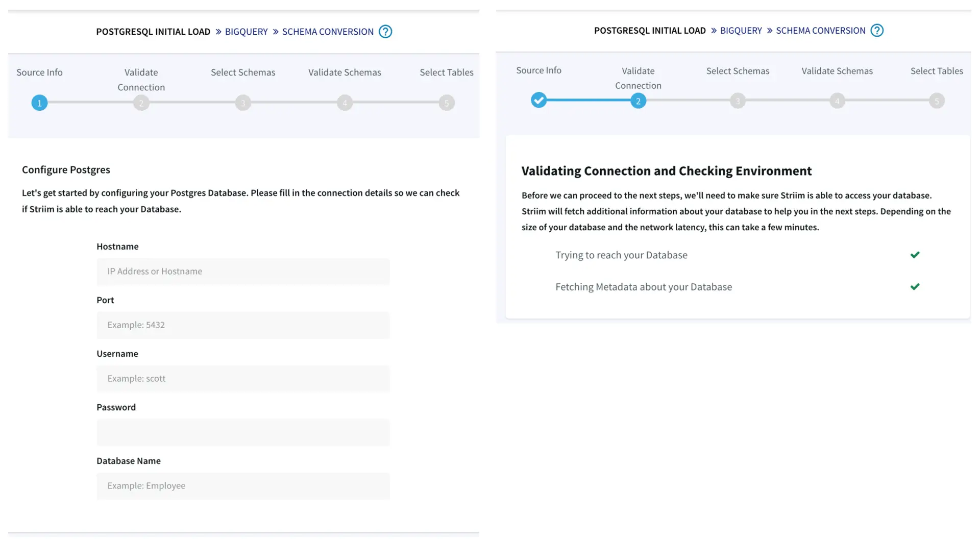This screenshot has width=980, height=539.
Task: Click the green checkmark beside Fetching Metadata
Action: 915,287
